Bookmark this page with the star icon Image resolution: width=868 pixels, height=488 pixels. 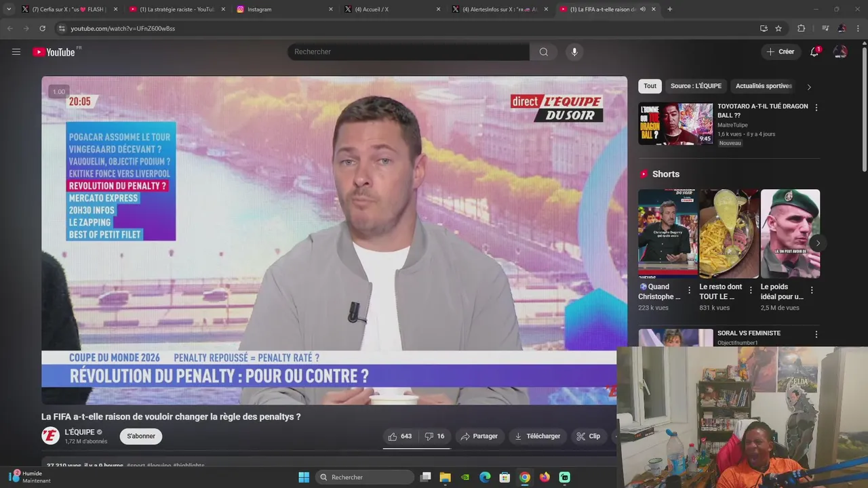(x=778, y=28)
